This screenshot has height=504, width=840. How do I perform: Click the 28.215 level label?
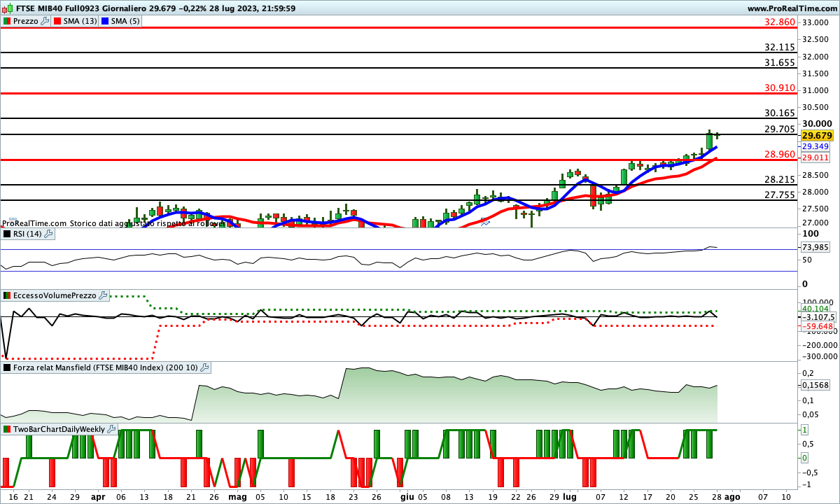(x=780, y=180)
